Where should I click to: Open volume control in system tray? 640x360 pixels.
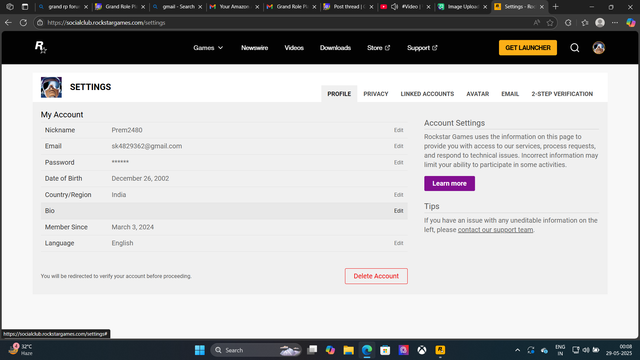click(x=586, y=350)
